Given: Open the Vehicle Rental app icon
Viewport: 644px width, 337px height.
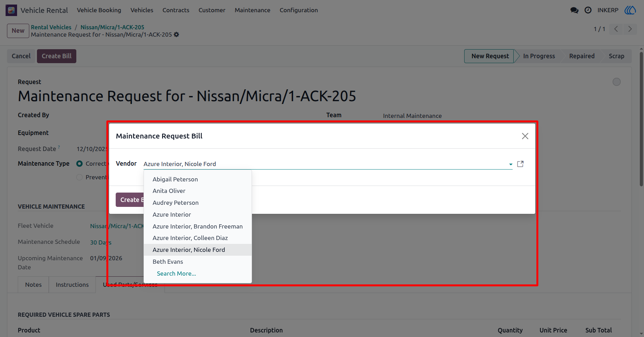Looking at the screenshot, I should (11, 10).
